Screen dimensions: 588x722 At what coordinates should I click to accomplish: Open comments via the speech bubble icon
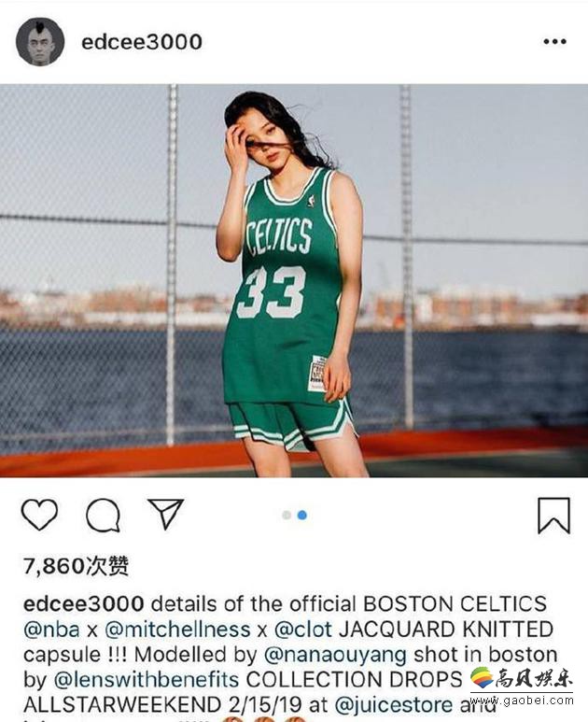pos(103,516)
